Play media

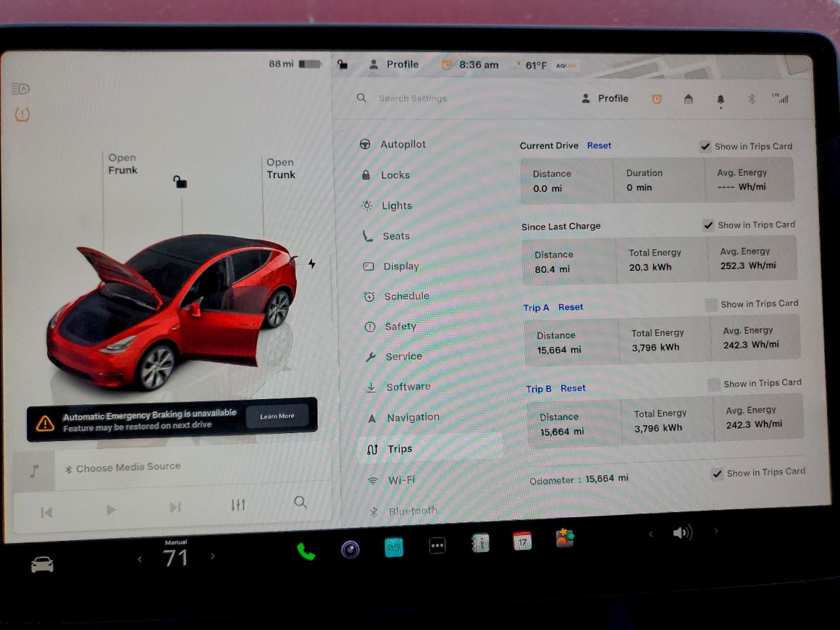(111, 509)
